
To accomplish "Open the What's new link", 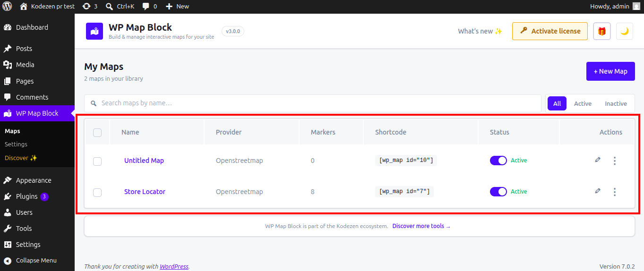I will click(x=480, y=31).
